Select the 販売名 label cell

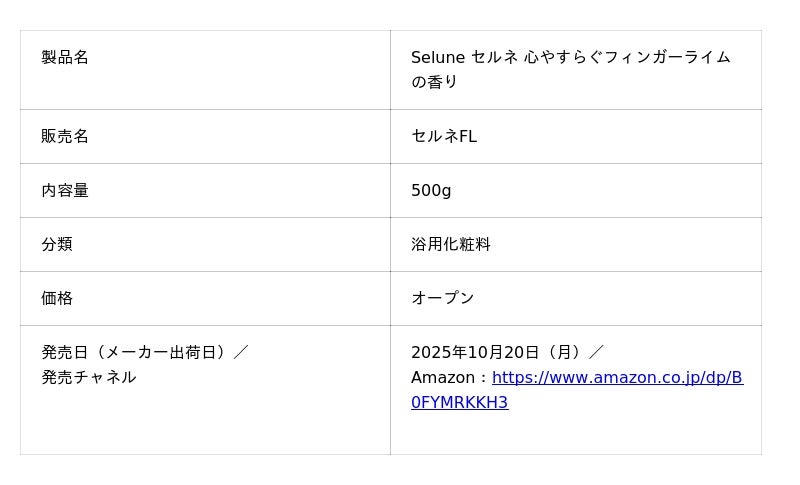coord(65,136)
